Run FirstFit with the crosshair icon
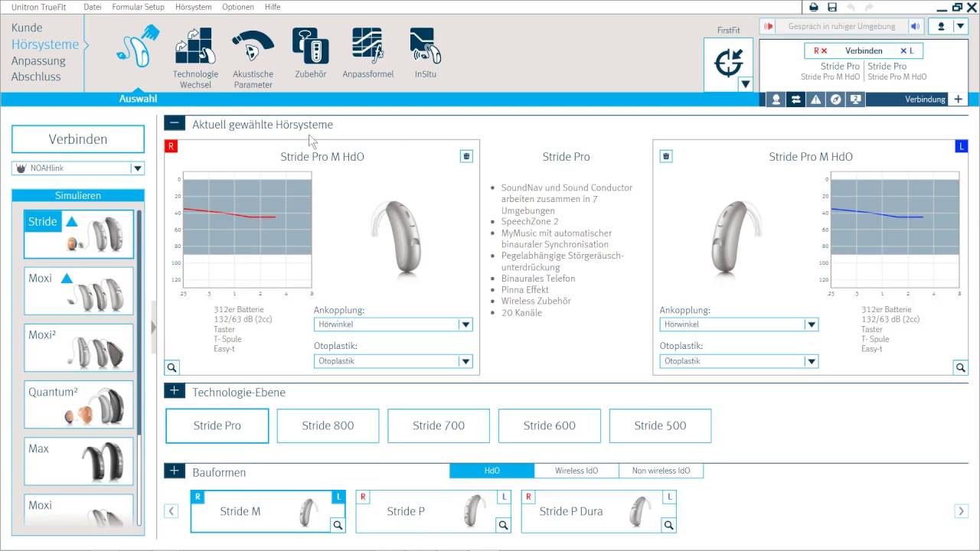This screenshot has height=551, width=980. click(728, 62)
